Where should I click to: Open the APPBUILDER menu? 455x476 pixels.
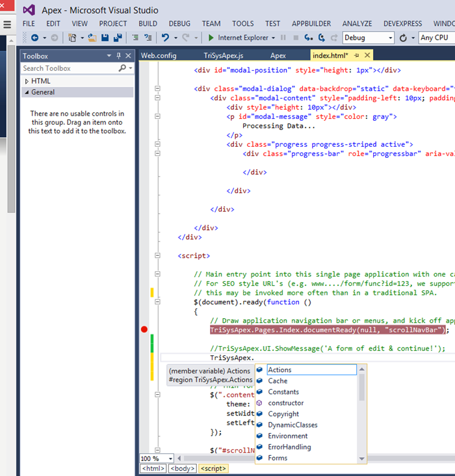coord(311,23)
